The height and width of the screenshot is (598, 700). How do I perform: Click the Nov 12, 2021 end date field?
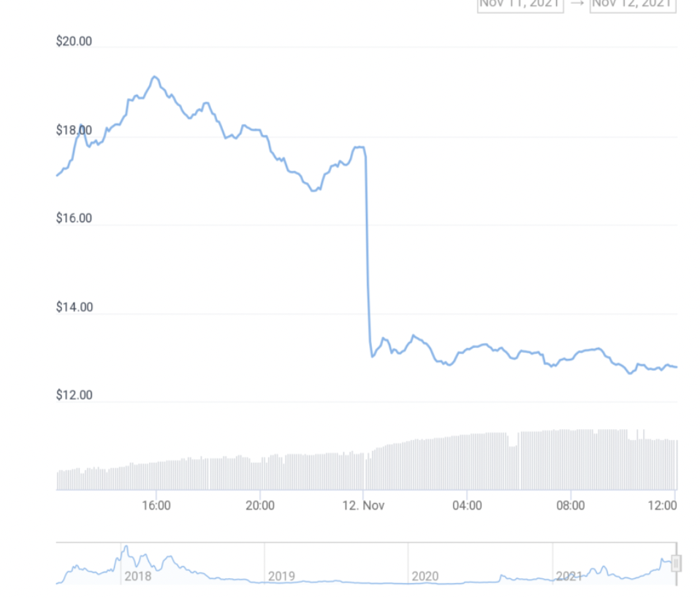pyautogui.click(x=633, y=4)
